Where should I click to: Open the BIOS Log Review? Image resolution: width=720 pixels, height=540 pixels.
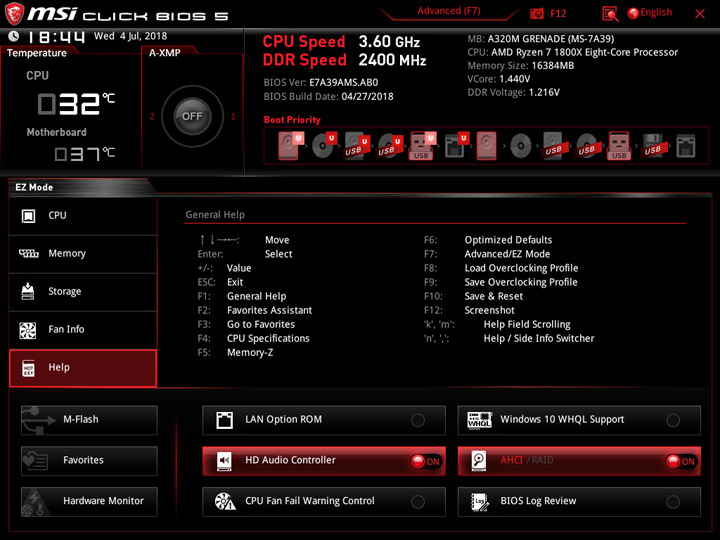(579, 501)
